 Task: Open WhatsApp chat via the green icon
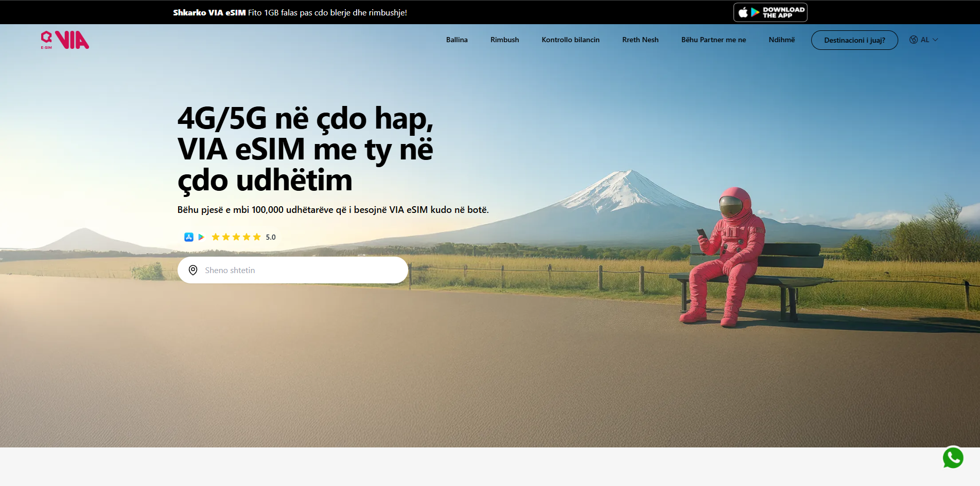pyautogui.click(x=953, y=458)
